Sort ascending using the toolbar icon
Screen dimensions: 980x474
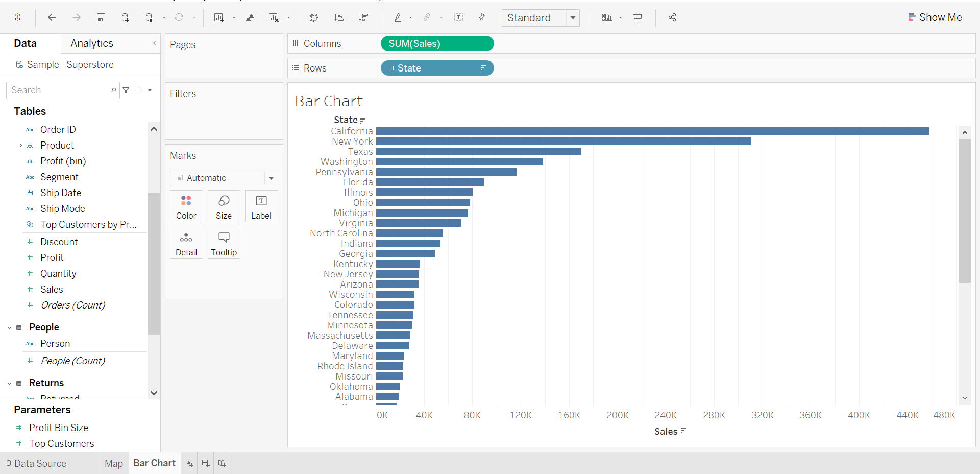[338, 17]
